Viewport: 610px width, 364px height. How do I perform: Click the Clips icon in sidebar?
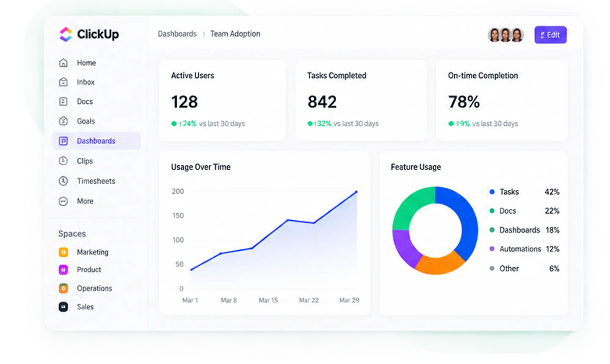[63, 161]
